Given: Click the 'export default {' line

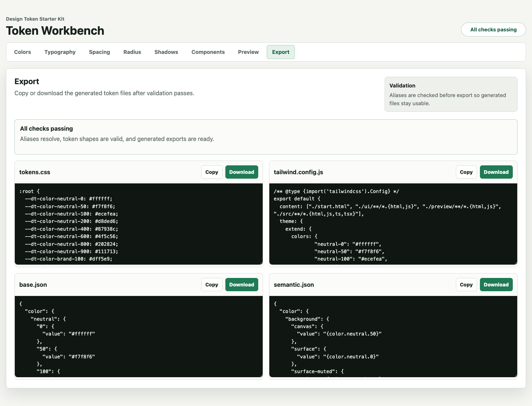Looking at the screenshot, I should [x=297, y=199].
